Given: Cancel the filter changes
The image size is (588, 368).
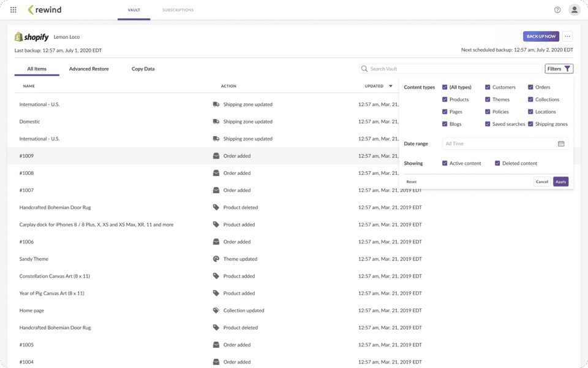Looking at the screenshot, I should coord(542,182).
